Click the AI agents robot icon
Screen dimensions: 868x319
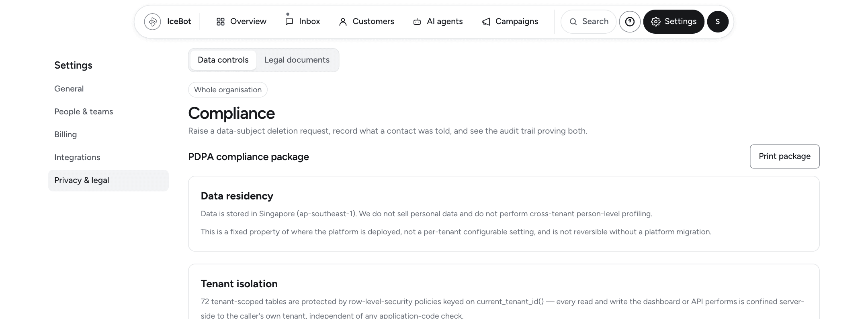417,22
